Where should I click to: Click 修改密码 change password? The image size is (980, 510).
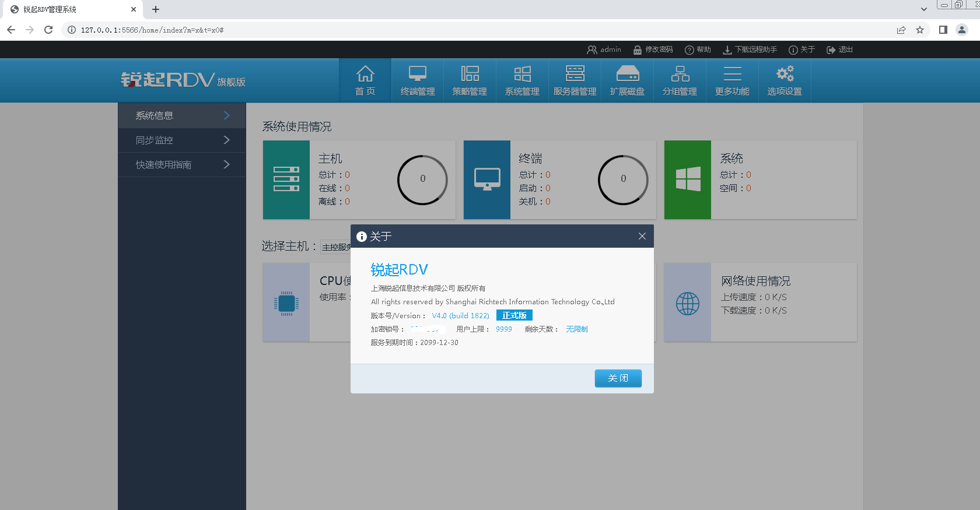point(653,50)
